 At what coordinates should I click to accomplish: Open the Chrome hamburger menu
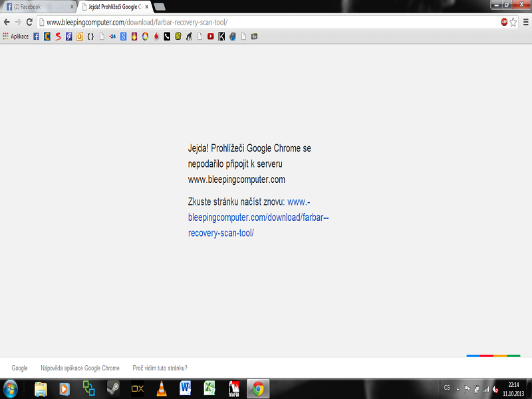point(525,22)
